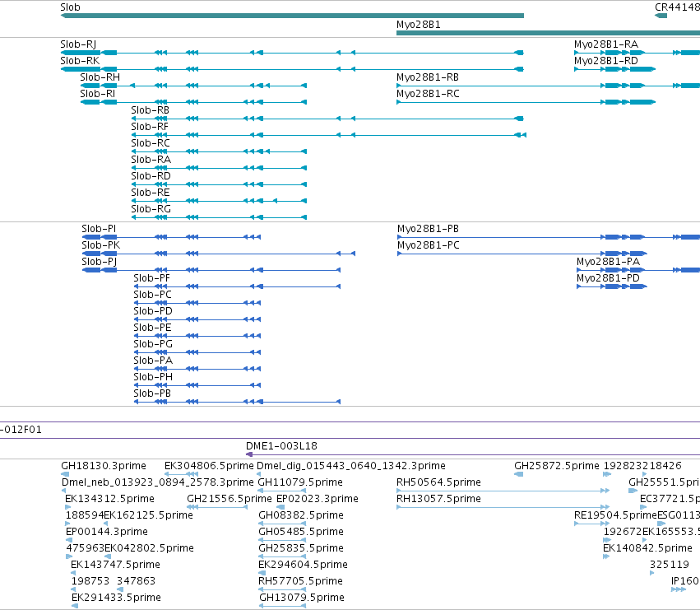Click Dmel_neb_013923_0894_2578.3prime label
700x610 pixels.
coord(158,482)
